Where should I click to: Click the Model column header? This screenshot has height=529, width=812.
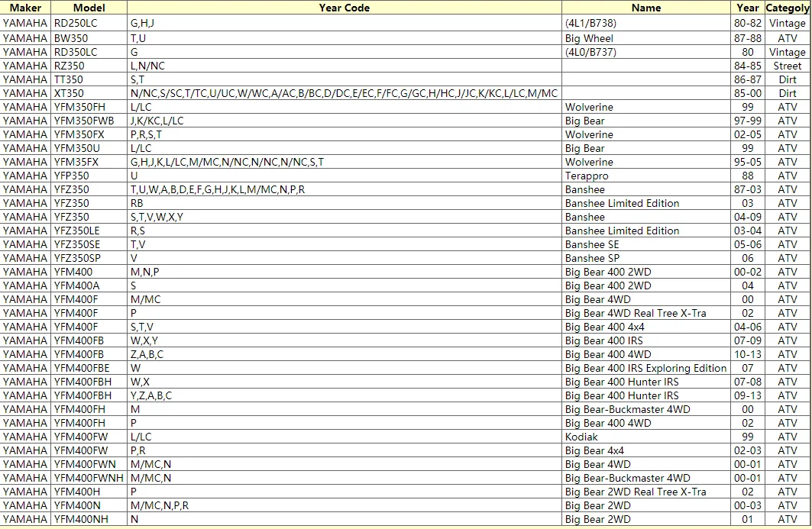pyautogui.click(x=89, y=8)
